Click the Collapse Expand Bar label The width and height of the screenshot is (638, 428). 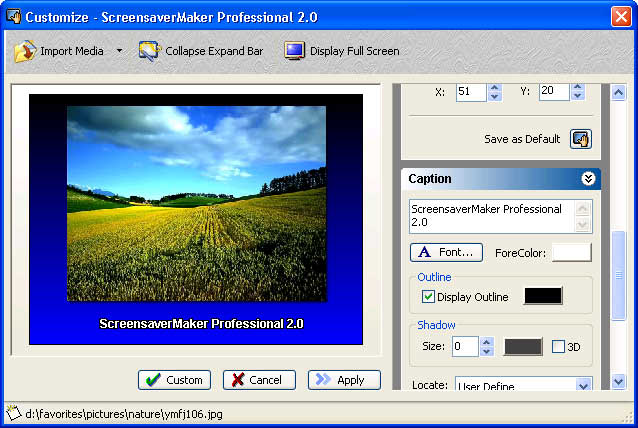(214, 51)
